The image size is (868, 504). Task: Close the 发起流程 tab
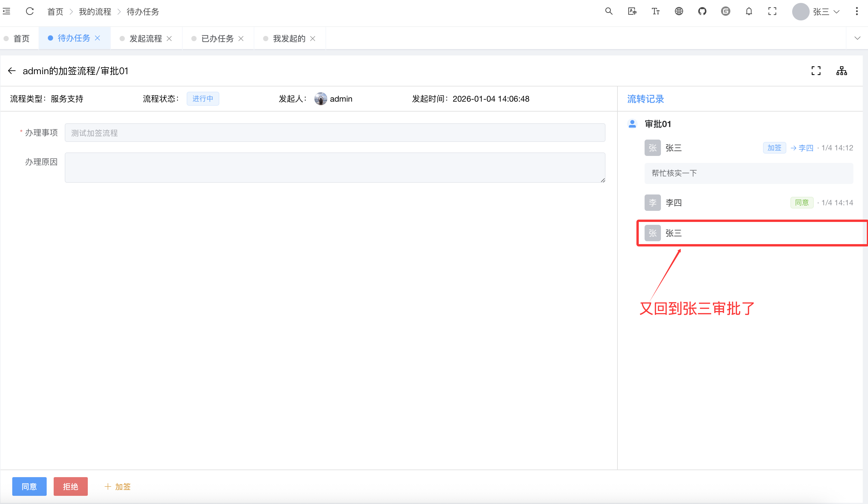pos(169,39)
